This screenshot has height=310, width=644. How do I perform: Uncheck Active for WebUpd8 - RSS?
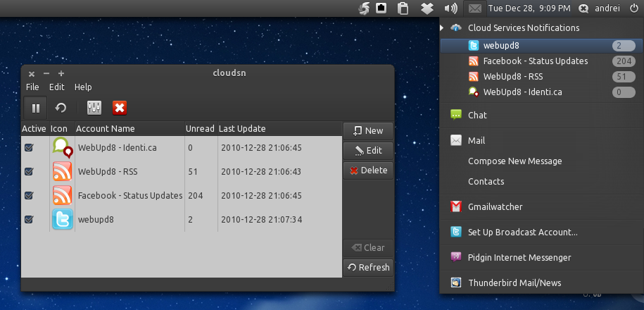coord(29,171)
